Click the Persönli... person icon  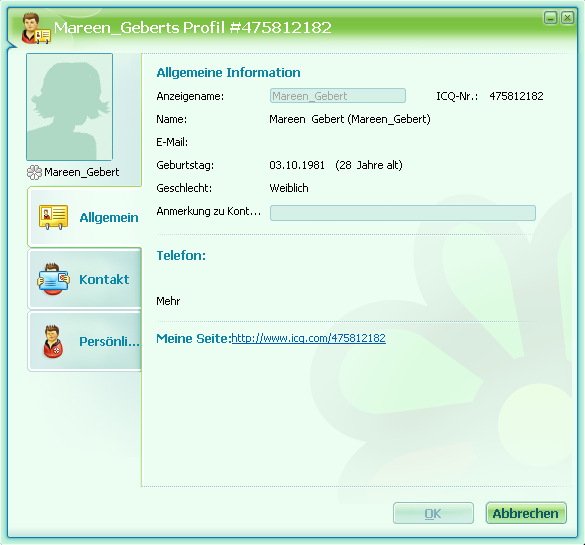click(x=53, y=341)
